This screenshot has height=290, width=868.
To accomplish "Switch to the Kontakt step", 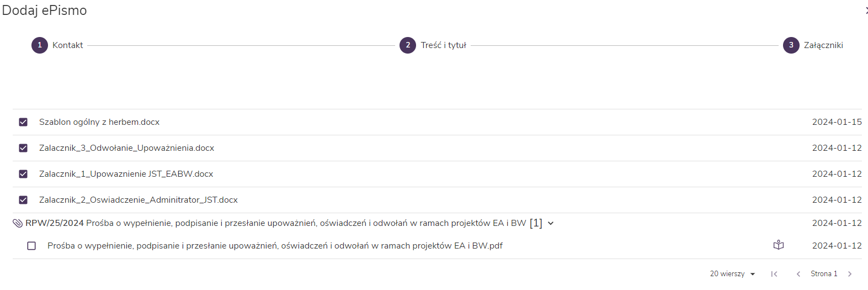I will coord(68,45).
